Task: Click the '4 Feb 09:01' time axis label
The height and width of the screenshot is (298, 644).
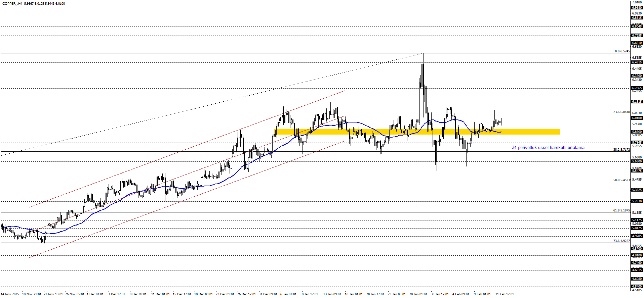Action: (x=460, y=294)
